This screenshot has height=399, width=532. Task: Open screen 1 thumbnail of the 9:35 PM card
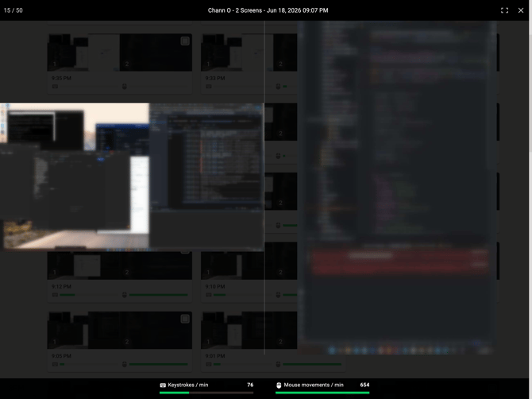point(83,52)
